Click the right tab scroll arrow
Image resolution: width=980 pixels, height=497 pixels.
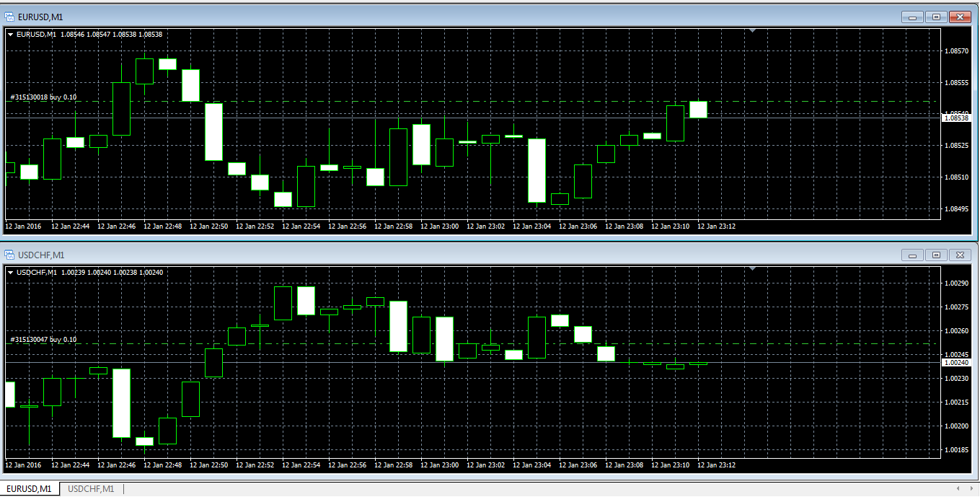point(970,489)
